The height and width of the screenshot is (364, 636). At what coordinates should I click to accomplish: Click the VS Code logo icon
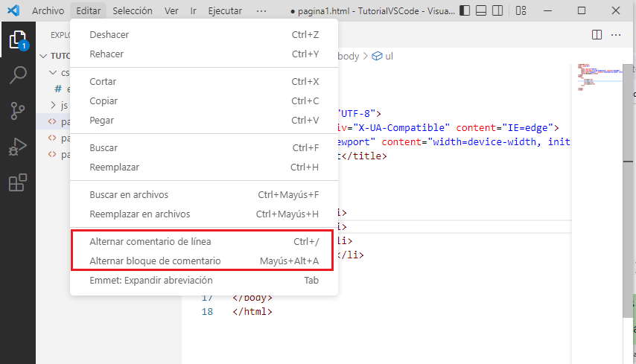13,10
